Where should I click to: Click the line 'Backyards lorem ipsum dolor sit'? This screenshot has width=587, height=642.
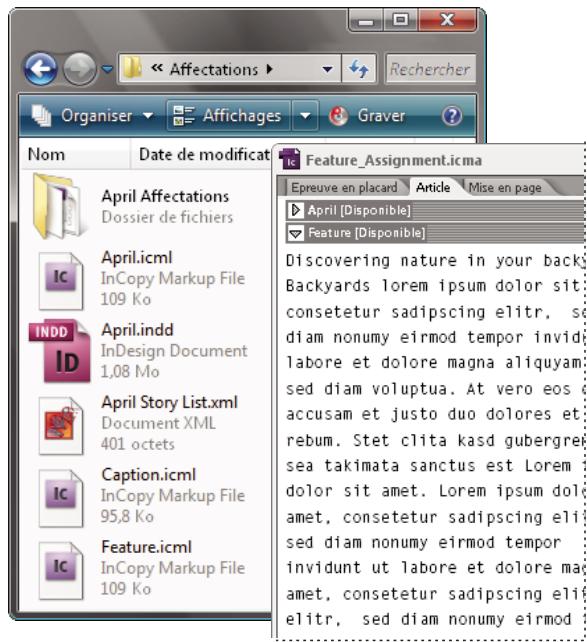pos(432,286)
